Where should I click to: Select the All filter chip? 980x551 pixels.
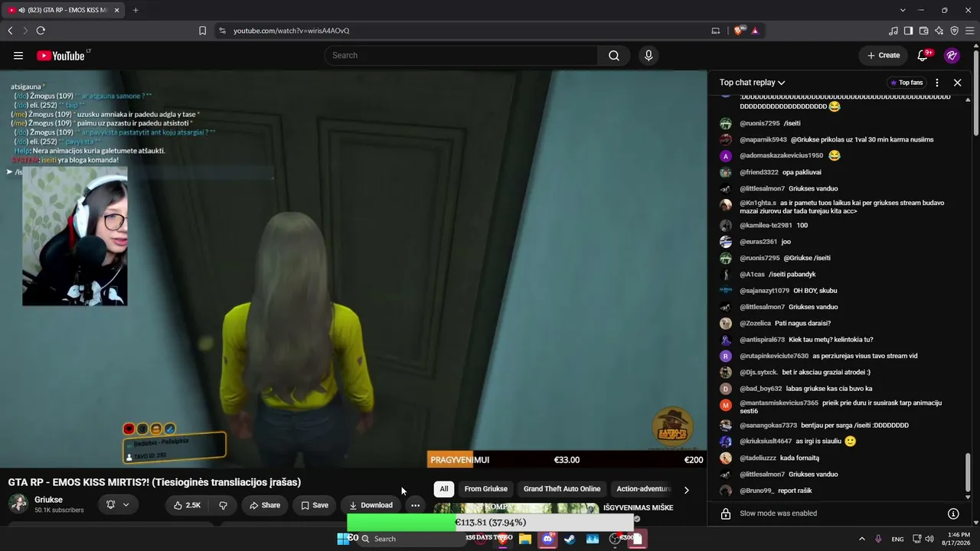(444, 489)
